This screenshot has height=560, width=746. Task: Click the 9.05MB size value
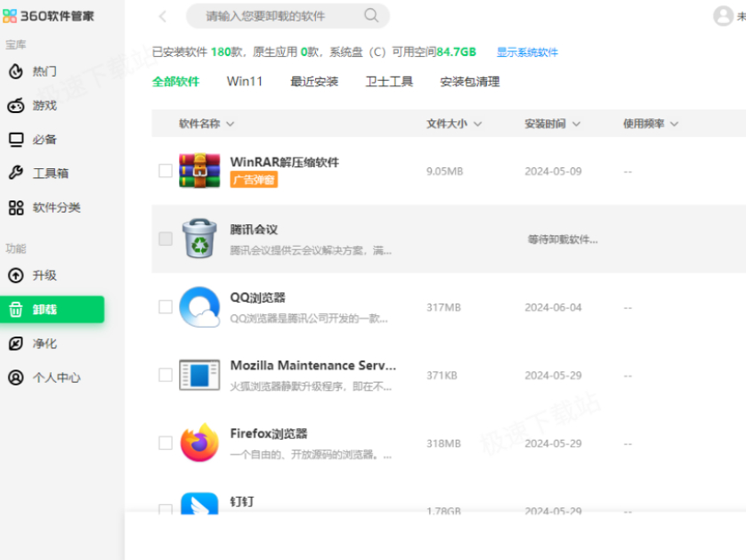[445, 171]
